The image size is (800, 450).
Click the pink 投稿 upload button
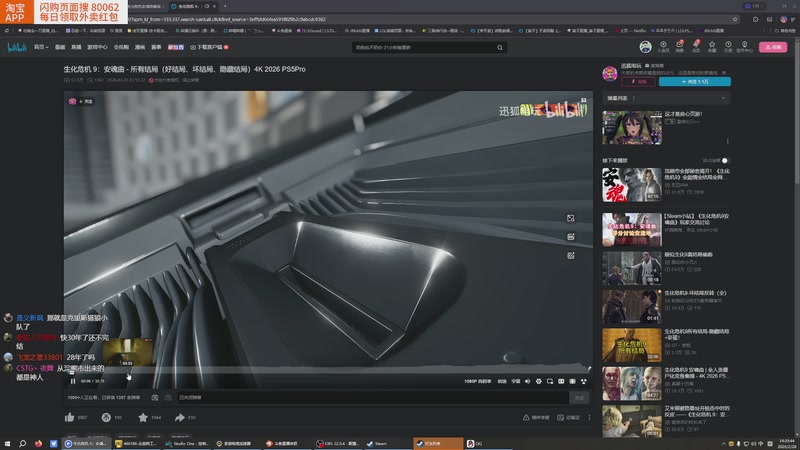773,47
